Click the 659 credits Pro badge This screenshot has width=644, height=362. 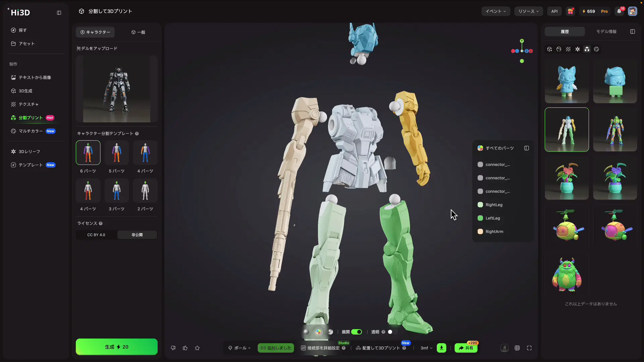pyautogui.click(x=595, y=11)
